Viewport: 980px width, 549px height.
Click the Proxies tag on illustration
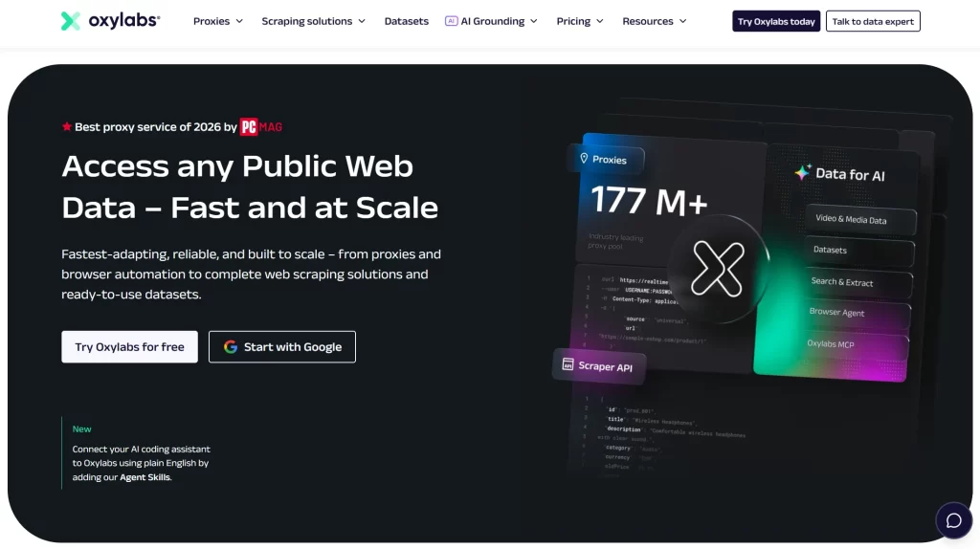(x=606, y=160)
